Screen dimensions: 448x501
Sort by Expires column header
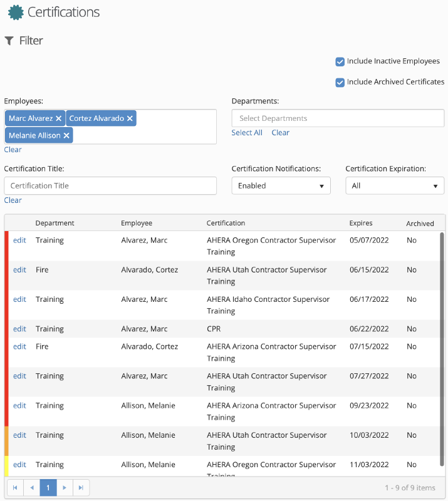361,223
